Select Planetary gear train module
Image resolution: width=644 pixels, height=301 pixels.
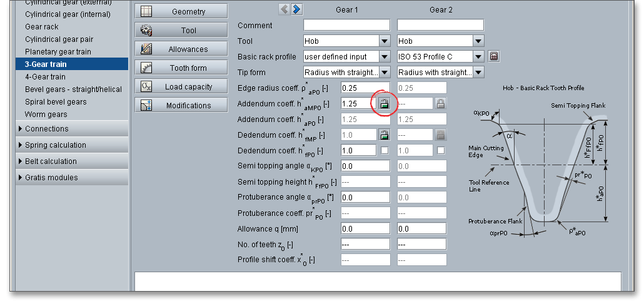[x=58, y=52]
